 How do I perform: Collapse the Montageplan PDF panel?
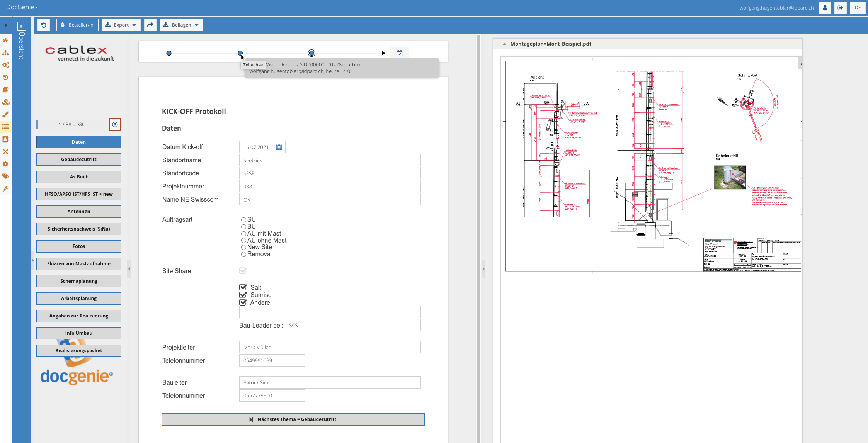click(504, 44)
